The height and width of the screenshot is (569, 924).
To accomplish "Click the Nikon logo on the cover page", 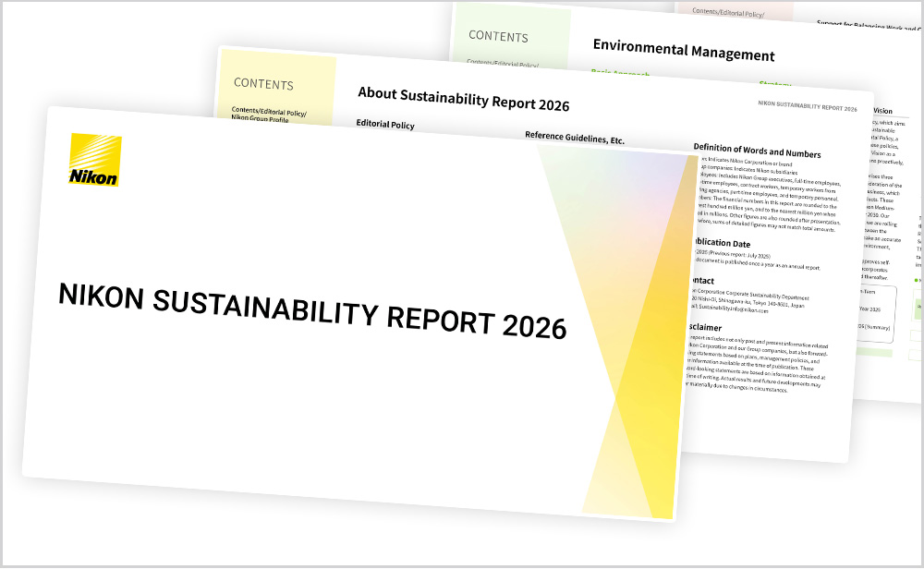I will [x=95, y=160].
